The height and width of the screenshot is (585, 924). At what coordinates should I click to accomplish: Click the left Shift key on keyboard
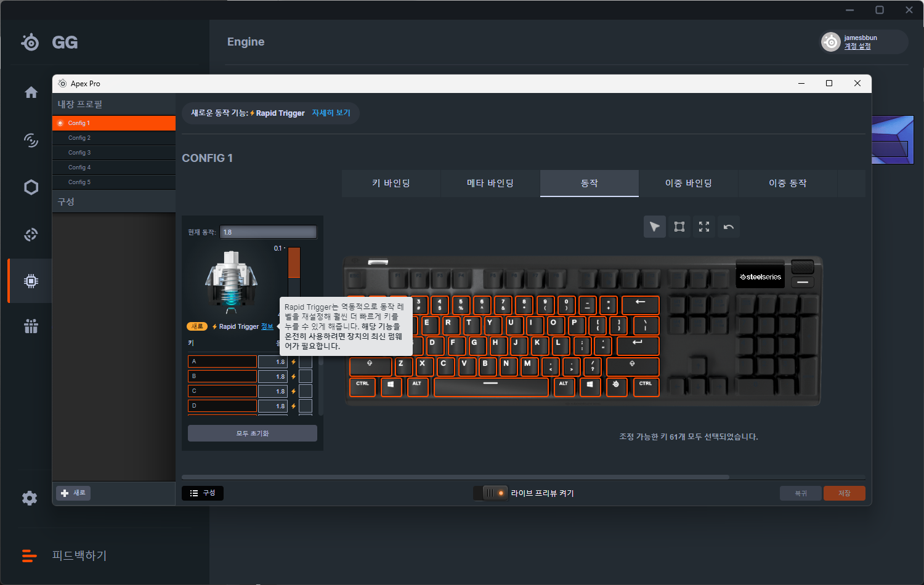point(370,366)
